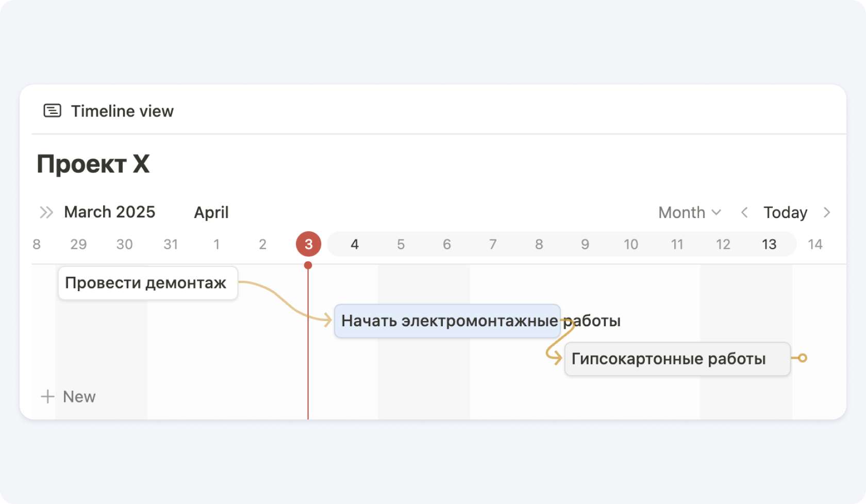
Task: Open the Timeline view tab
Action: (x=122, y=111)
